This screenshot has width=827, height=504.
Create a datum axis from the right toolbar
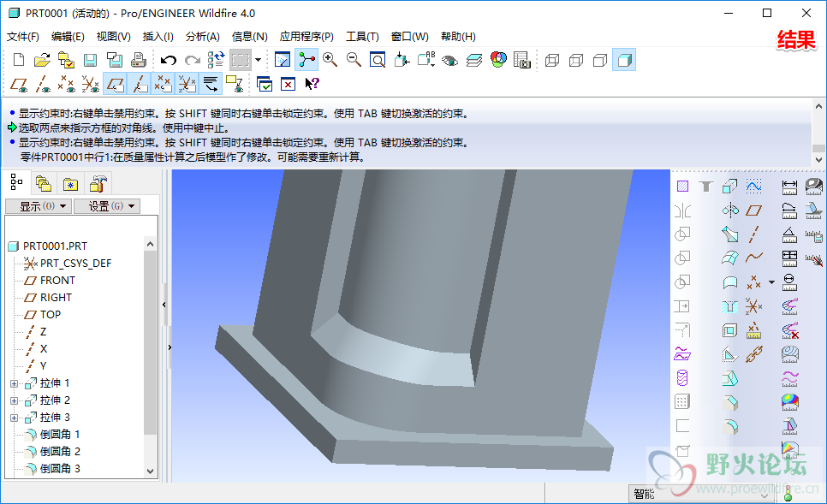click(753, 234)
